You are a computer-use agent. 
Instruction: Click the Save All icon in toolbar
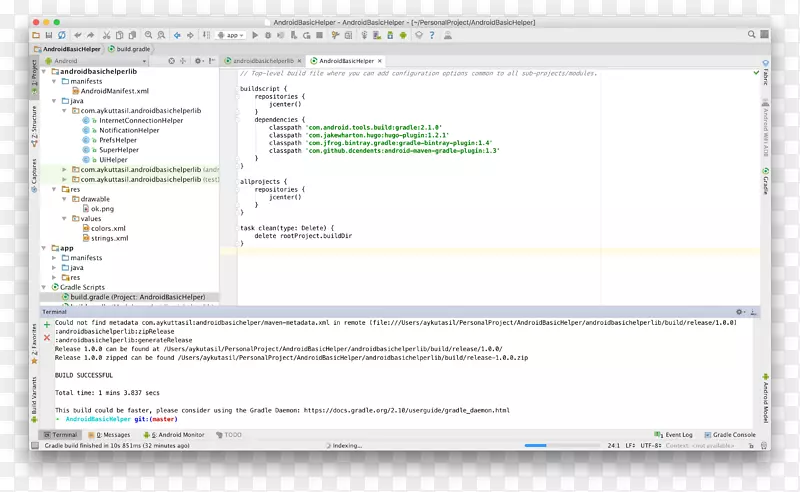[48, 35]
